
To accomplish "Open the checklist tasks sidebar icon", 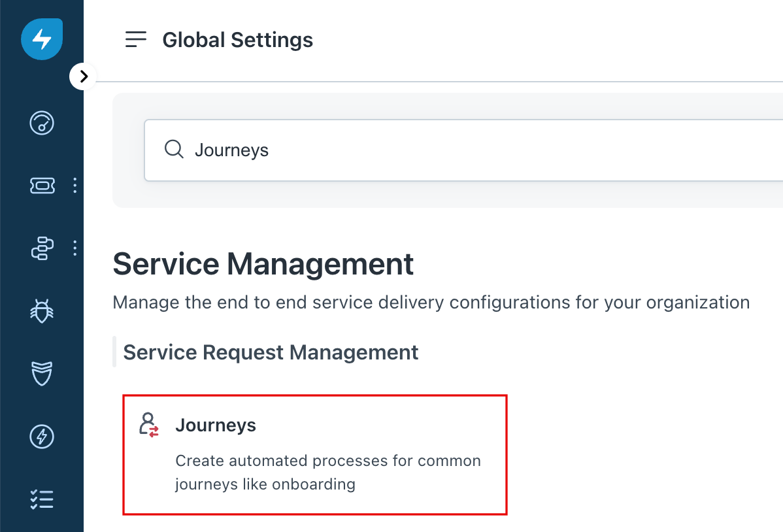I will pos(42,499).
